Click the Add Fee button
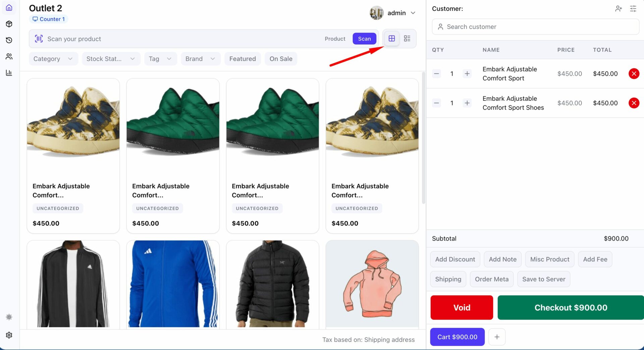The image size is (644, 350). click(x=595, y=259)
